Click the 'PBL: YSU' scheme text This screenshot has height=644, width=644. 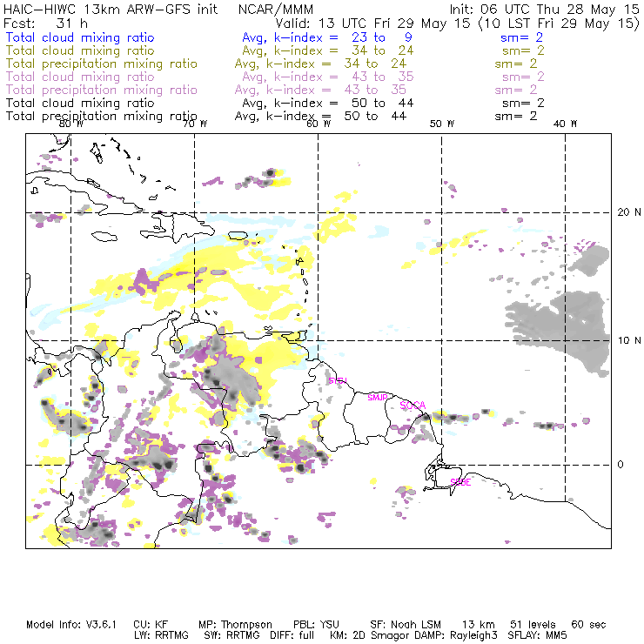click(x=316, y=625)
